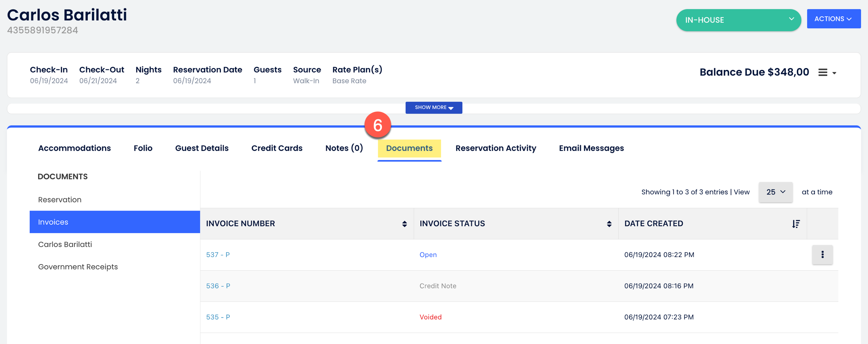Viewport: 868px width, 344px height.
Task: Open the Guest Details tab
Action: coord(202,148)
